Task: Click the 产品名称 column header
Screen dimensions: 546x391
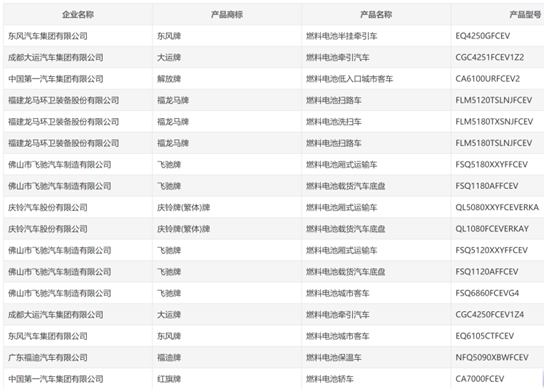Action: point(376,14)
